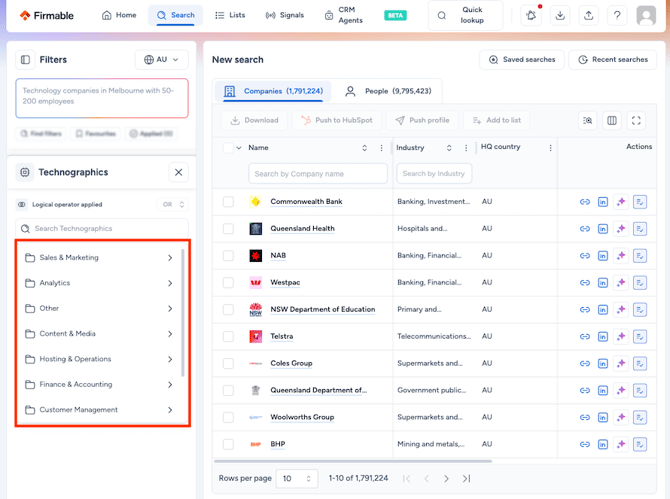The image size is (670, 499).
Task: Open the notifications bell icon
Action: (x=532, y=16)
